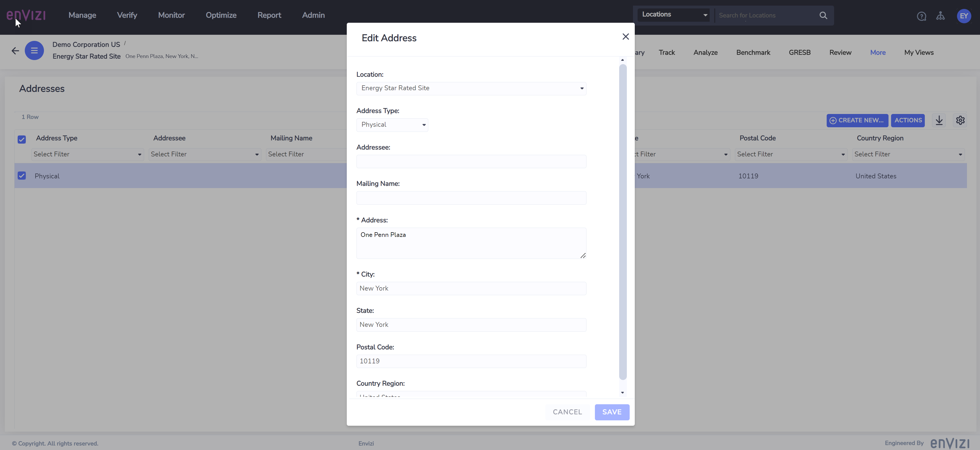This screenshot has height=450, width=980.
Task: Click the dialog scrollbar down arrow
Action: tap(622, 393)
